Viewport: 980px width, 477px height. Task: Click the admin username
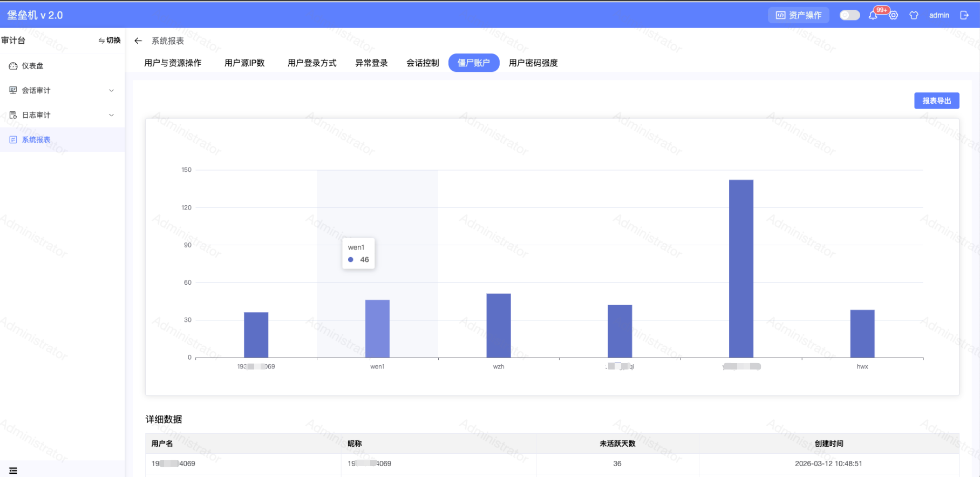(x=939, y=15)
